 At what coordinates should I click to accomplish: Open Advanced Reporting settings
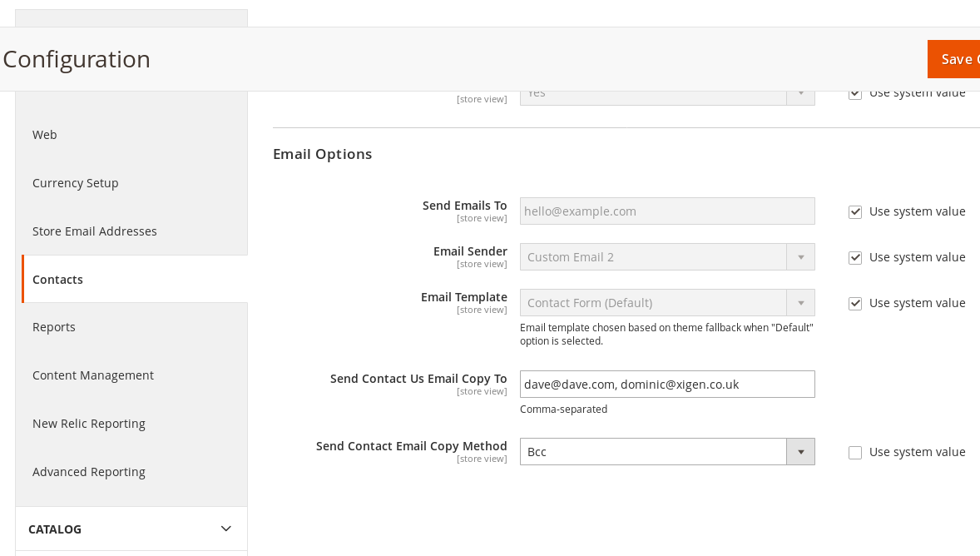coord(89,472)
